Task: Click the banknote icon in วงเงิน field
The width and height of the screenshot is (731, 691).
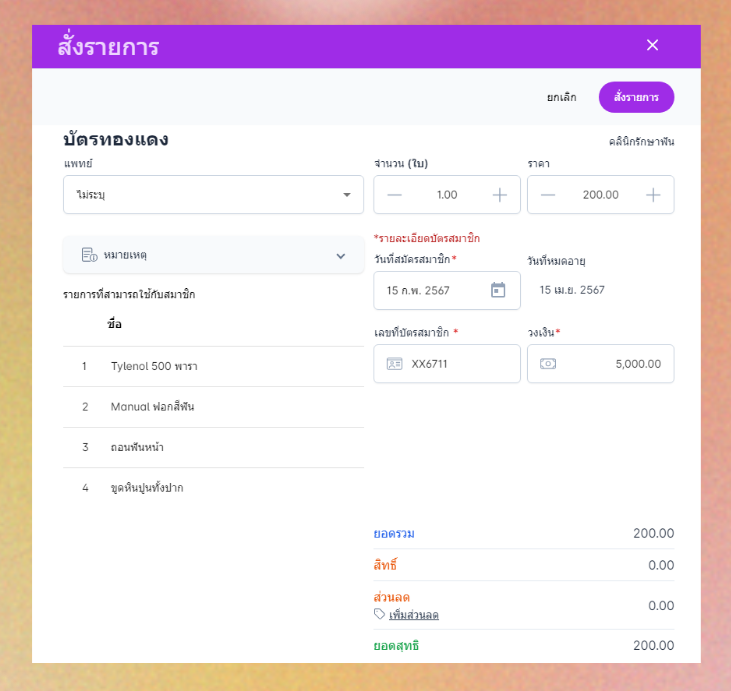Action: coord(548,364)
